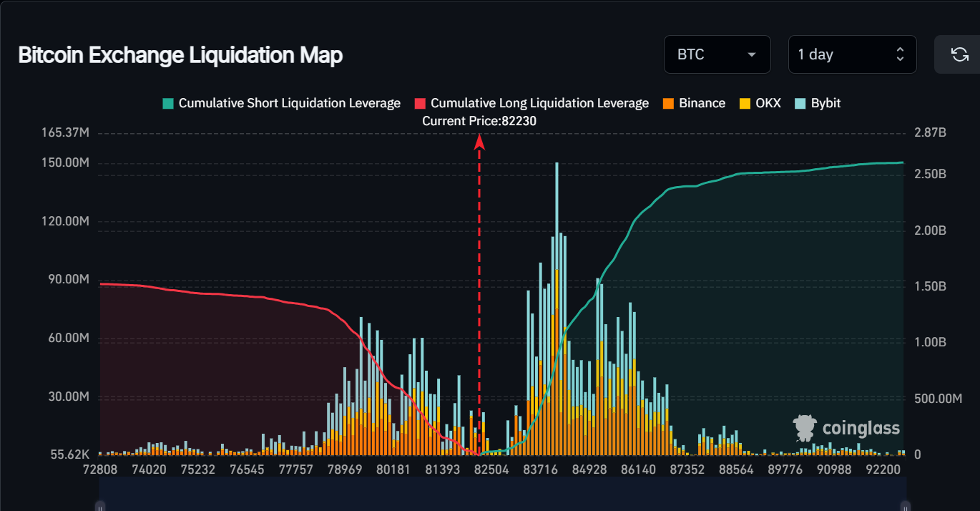Click the 165.37M left axis label
The width and height of the screenshot is (980, 511).
pyautogui.click(x=65, y=133)
